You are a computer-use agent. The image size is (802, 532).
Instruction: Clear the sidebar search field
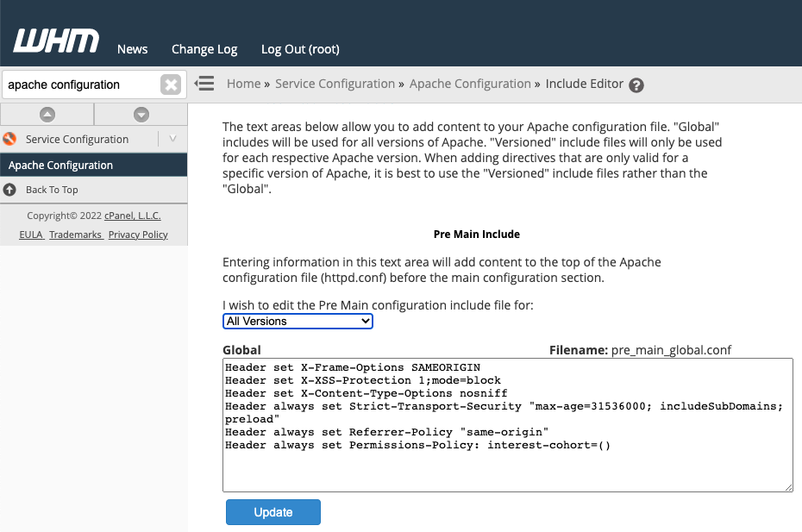[x=171, y=84]
